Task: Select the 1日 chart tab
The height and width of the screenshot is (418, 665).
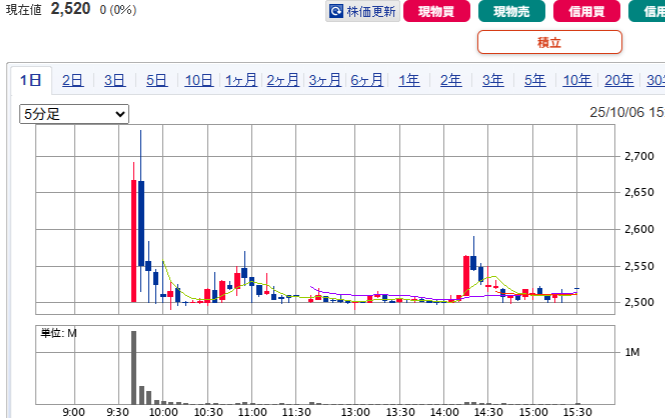Action: pos(30,81)
